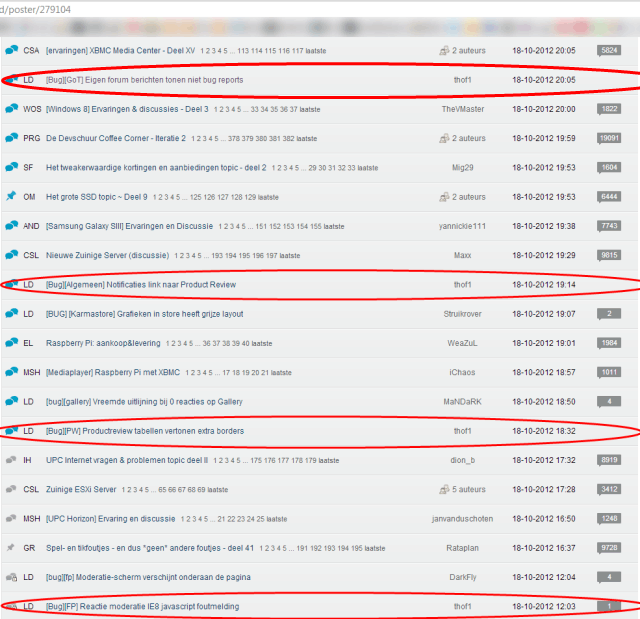640x619 pixels.
Task: Open UPC Horizon Ervaring en discussie topic
Action: coord(111,519)
